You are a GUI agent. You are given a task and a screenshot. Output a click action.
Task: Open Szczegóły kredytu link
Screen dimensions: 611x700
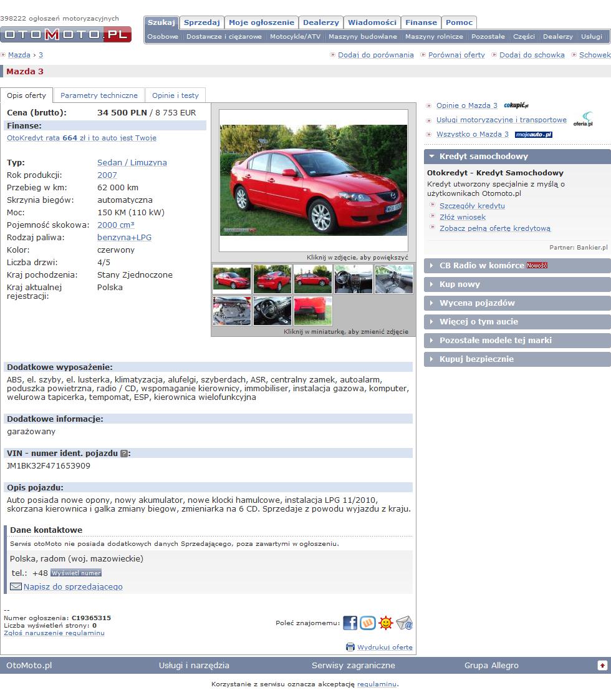[472, 206]
